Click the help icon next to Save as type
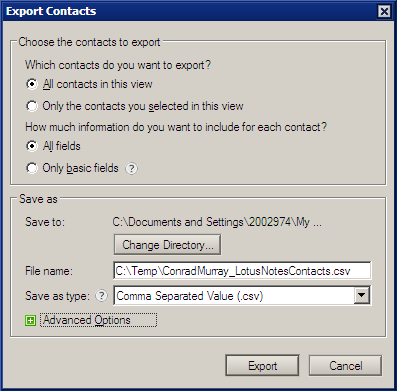This screenshot has height=391, width=397. point(102,295)
